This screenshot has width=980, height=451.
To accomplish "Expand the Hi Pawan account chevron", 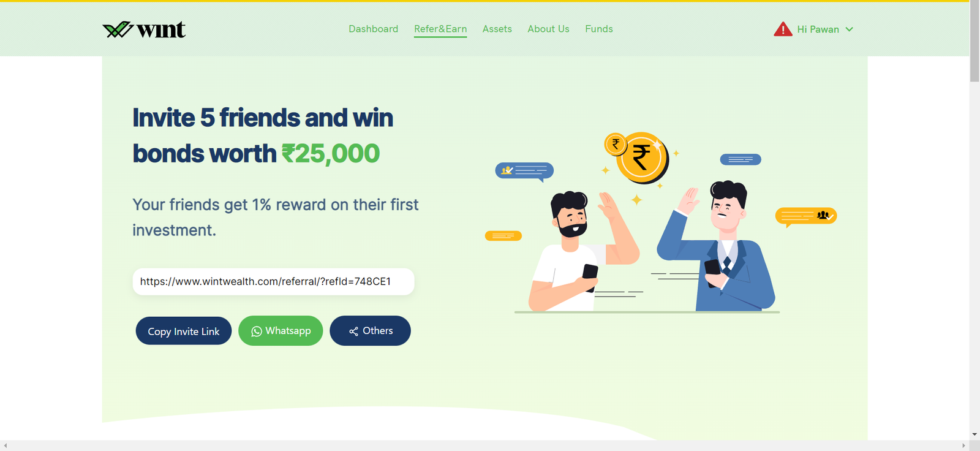I will 849,29.
